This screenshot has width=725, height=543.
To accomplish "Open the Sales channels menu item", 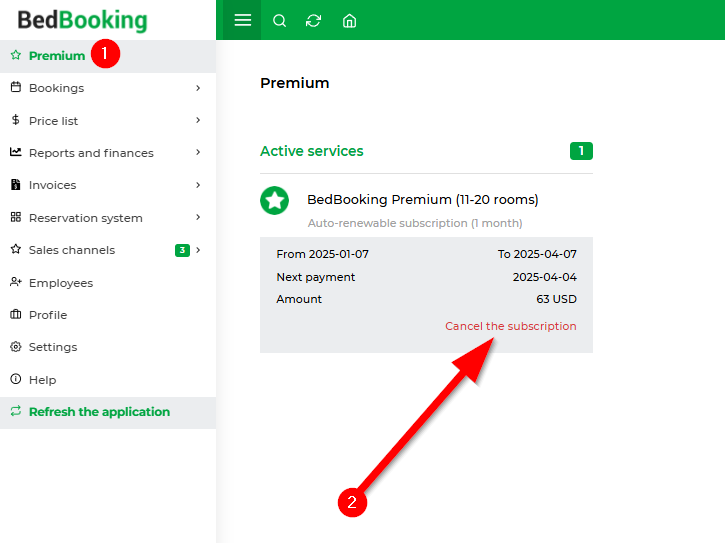I will coord(108,250).
